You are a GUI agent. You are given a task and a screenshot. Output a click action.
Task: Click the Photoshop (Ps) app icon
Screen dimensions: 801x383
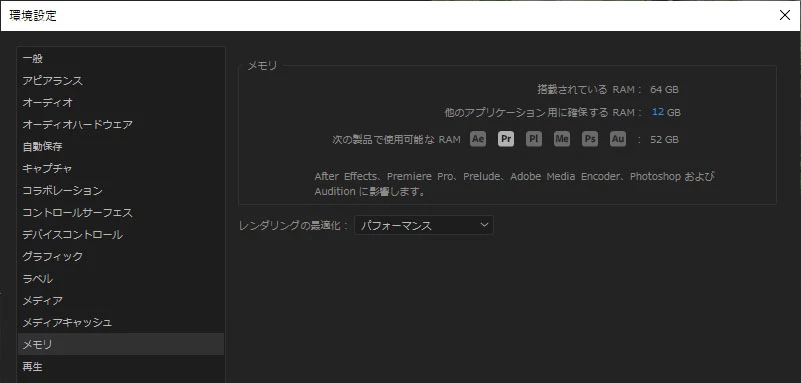(590, 139)
